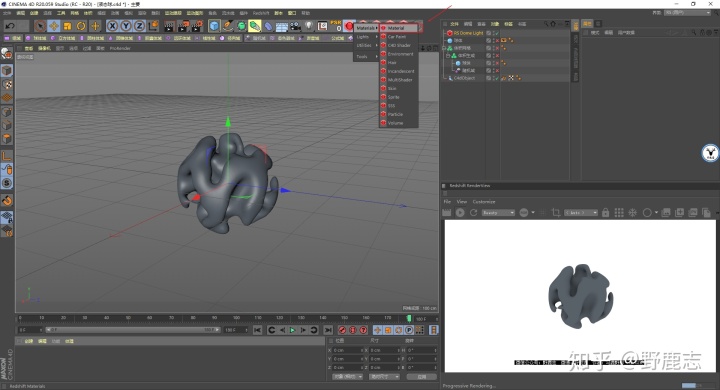The height and width of the screenshot is (390, 720).
Task: Choose Car Paint from Materials submenu
Action: (x=399, y=37)
